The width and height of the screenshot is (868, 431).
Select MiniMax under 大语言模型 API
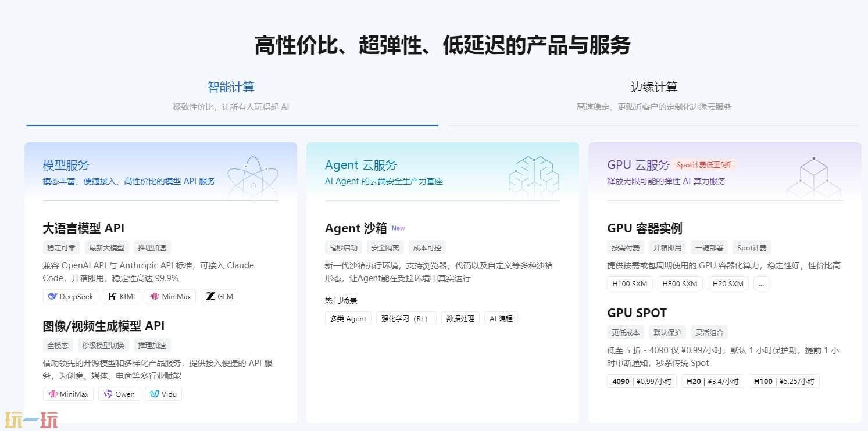(170, 296)
